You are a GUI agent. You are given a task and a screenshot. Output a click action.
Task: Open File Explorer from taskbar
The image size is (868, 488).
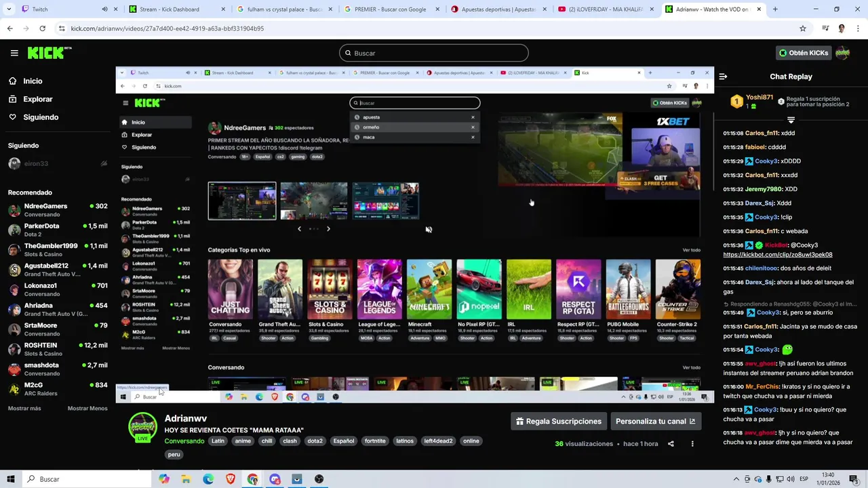[186, 479]
